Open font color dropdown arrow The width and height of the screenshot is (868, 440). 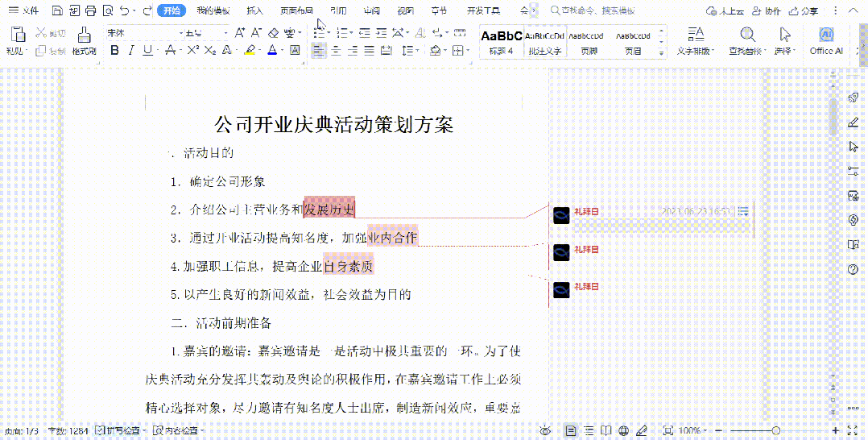tap(282, 51)
